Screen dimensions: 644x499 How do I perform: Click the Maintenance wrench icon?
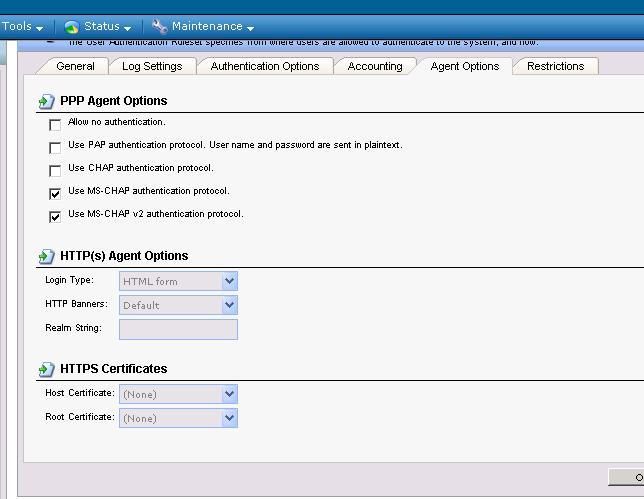(x=159, y=27)
